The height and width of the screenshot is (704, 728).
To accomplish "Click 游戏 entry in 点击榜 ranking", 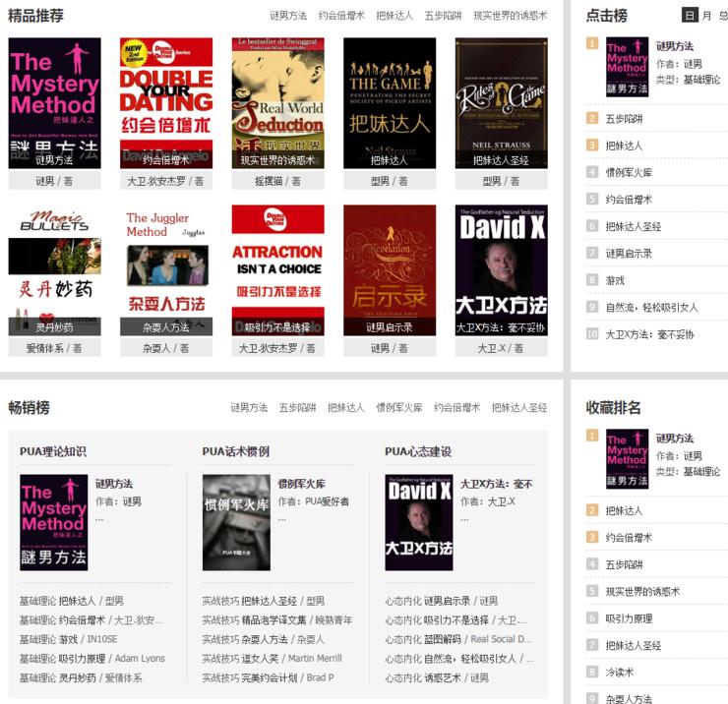I will (615, 280).
